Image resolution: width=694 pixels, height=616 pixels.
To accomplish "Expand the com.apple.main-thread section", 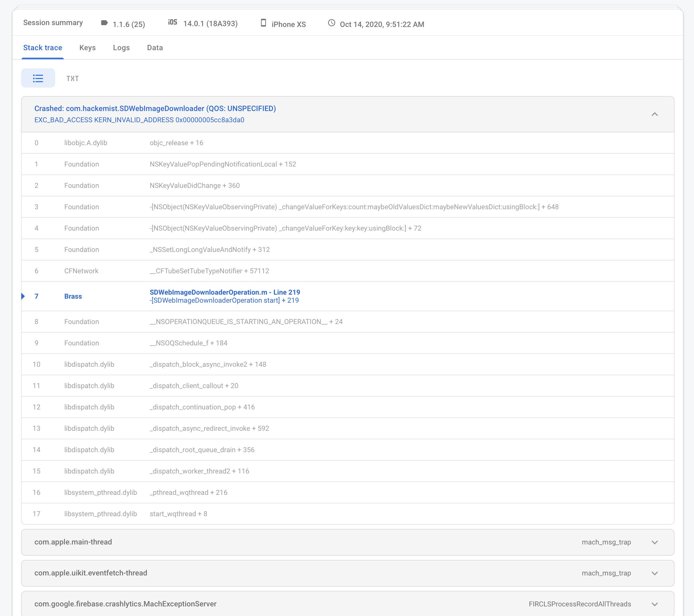I will [x=654, y=542].
